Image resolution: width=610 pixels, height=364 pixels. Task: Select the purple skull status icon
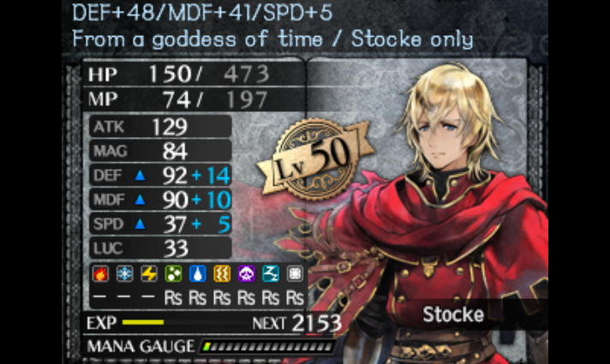pos(246,274)
